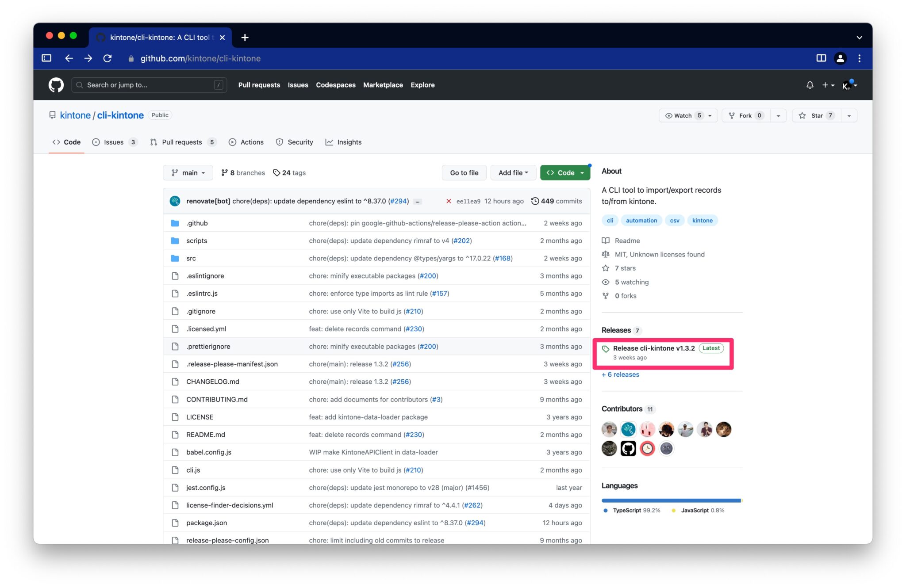Open the notifications bell
Screen dimensions: 906x588
810,85
